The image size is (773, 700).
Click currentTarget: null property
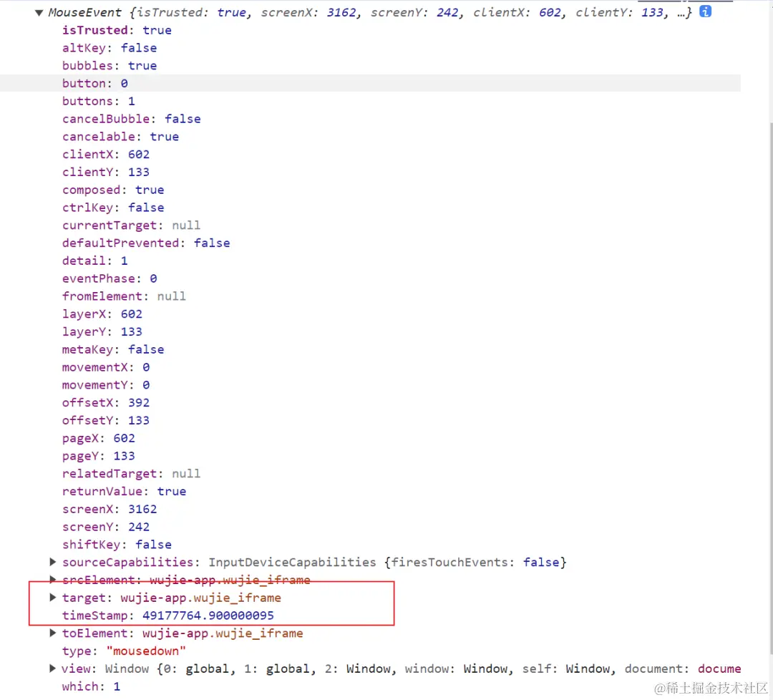click(131, 225)
